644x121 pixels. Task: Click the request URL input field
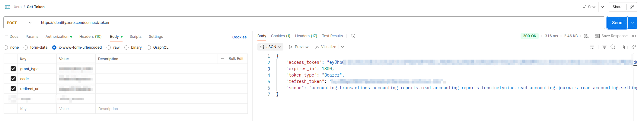[x=320, y=23]
